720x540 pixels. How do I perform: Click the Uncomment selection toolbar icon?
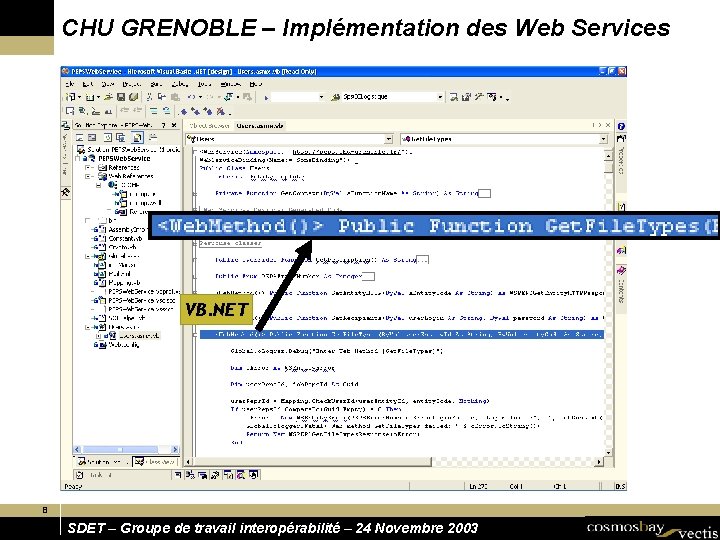(166, 111)
